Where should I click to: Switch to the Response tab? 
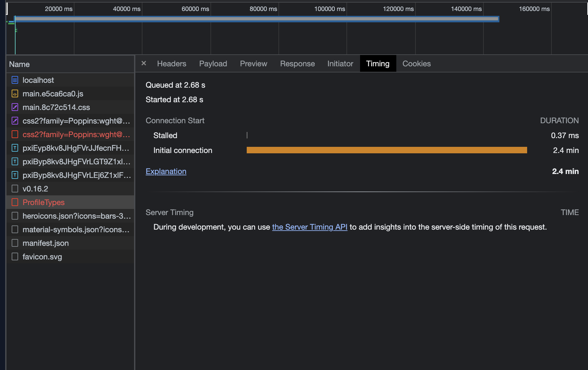(x=297, y=63)
